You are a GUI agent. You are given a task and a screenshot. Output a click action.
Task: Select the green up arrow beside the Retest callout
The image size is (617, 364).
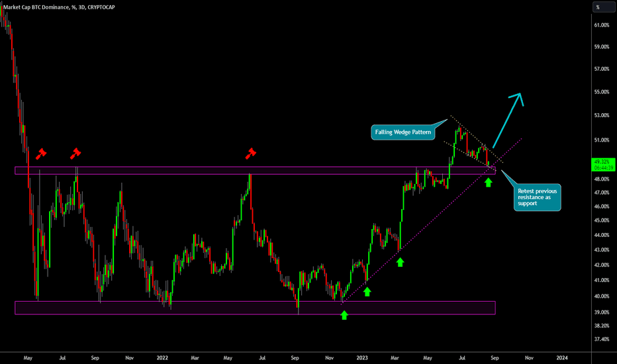tap(489, 183)
